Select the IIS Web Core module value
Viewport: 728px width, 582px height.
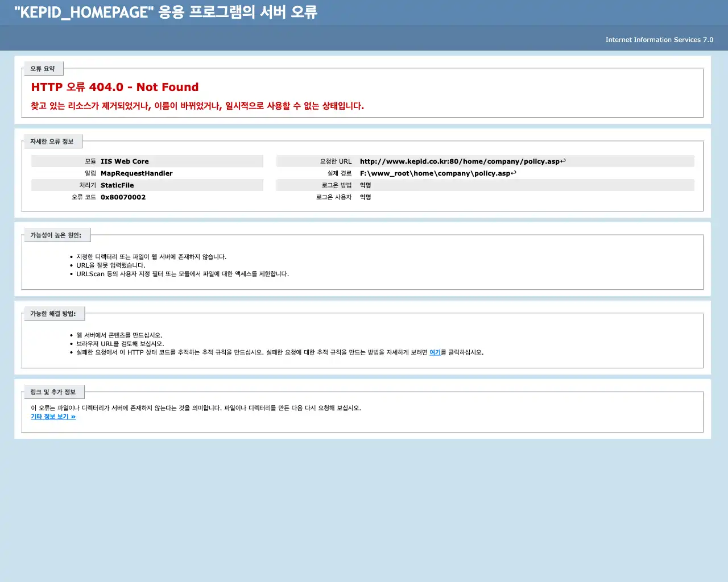(125, 161)
